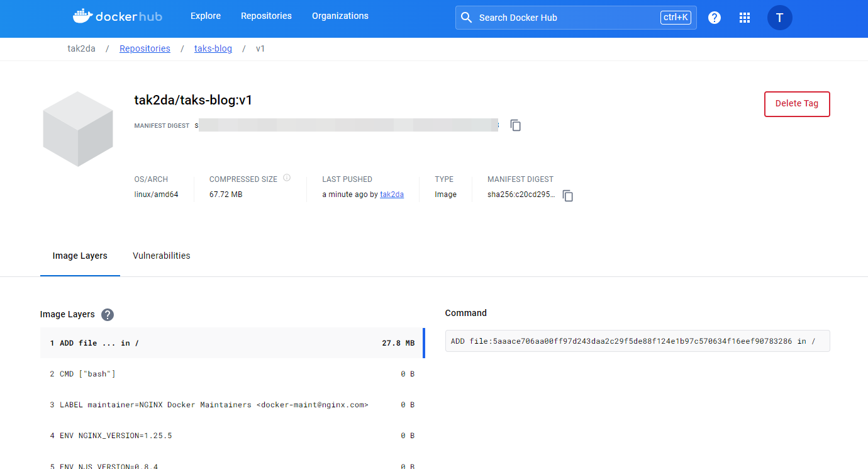This screenshot has height=469, width=868.
Task: Click the 67.72 MB compressed size value
Action: tap(226, 195)
